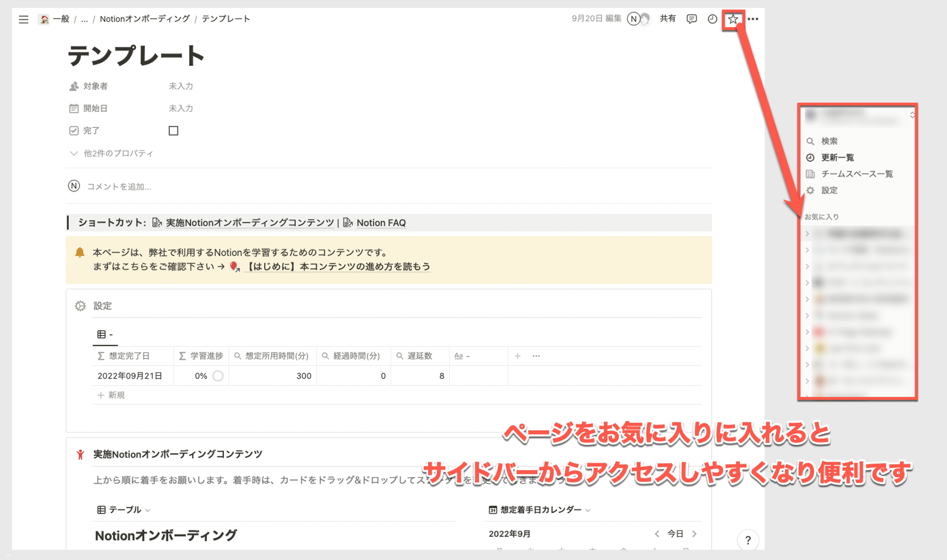Click the 遅延数 column header
This screenshot has width=947, height=560.
[420, 356]
